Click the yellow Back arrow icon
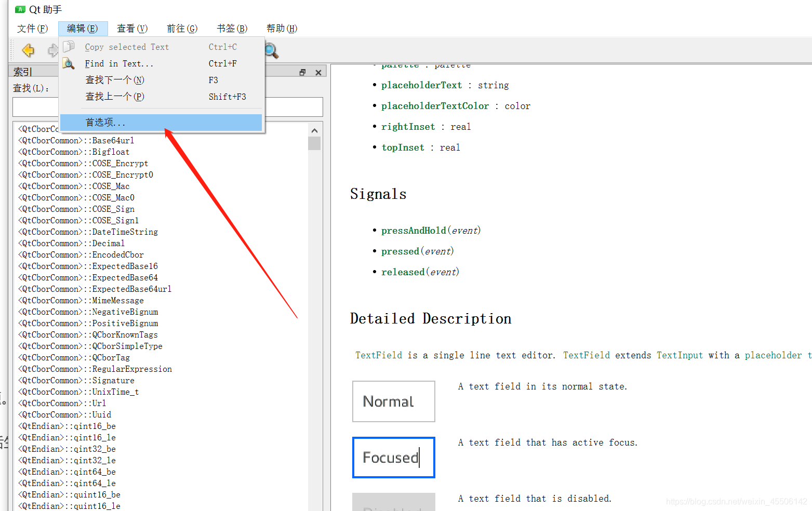Viewport: 812px width, 511px height. click(28, 50)
